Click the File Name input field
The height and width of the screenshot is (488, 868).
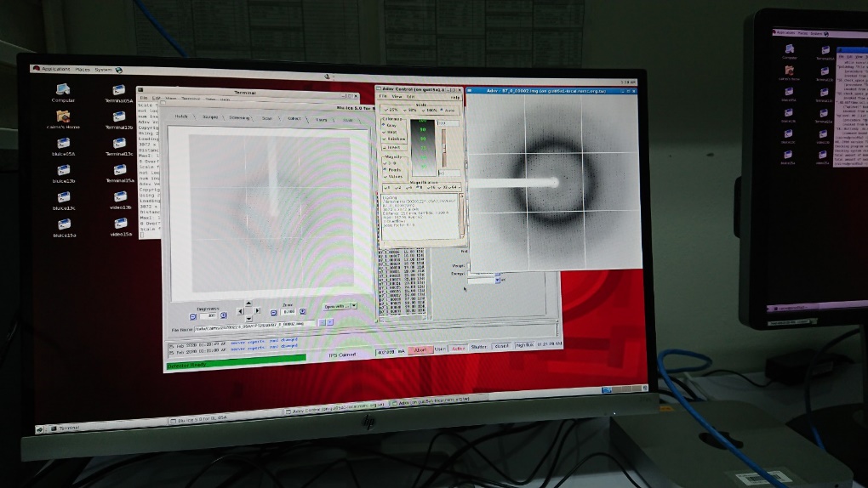pyautogui.click(x=255, y=324)
